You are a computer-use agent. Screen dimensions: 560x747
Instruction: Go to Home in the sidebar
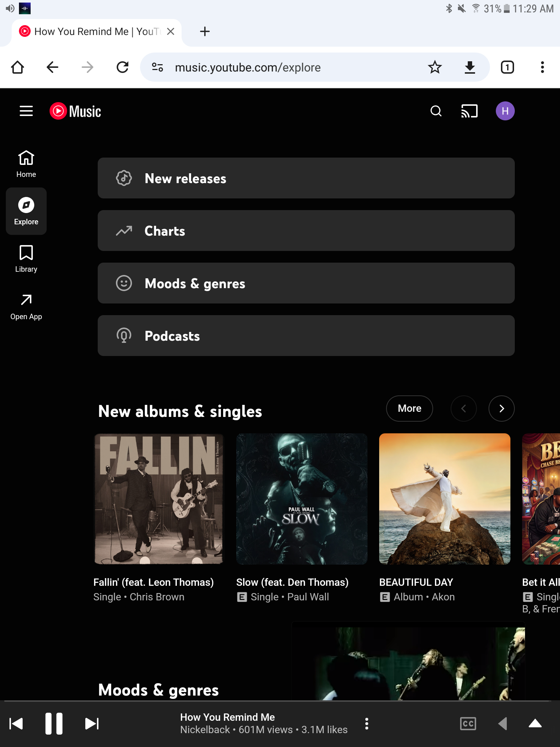26,164
